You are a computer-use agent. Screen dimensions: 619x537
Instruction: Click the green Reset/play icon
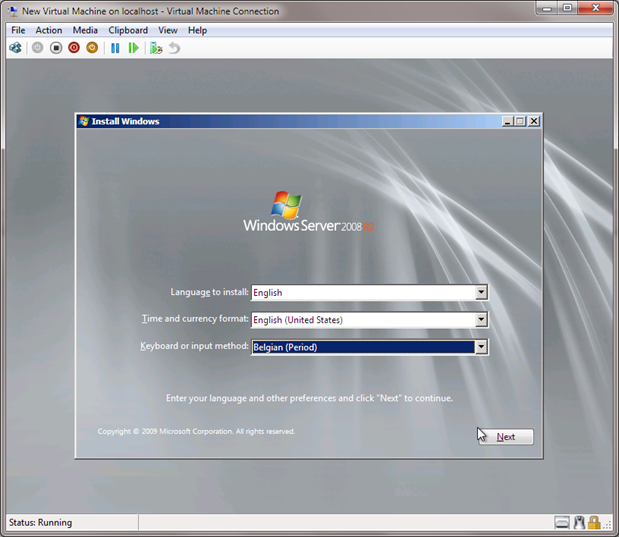point(133,48)
